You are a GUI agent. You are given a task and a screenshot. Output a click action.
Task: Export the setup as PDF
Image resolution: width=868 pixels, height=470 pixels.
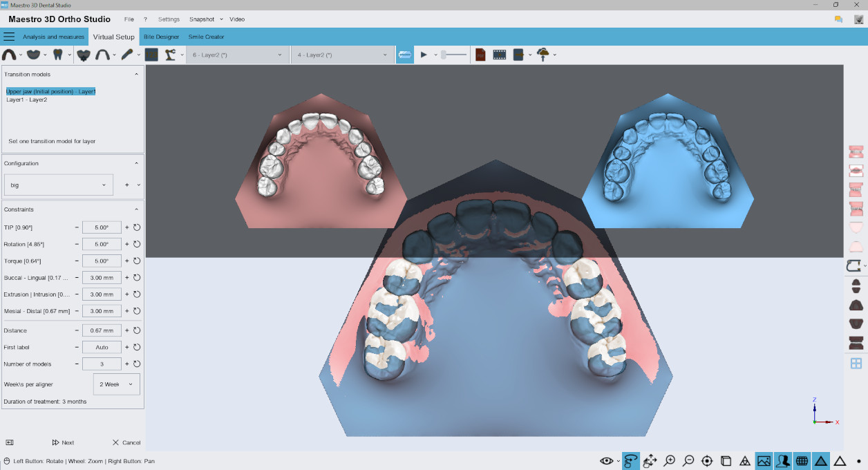point(480,54)
